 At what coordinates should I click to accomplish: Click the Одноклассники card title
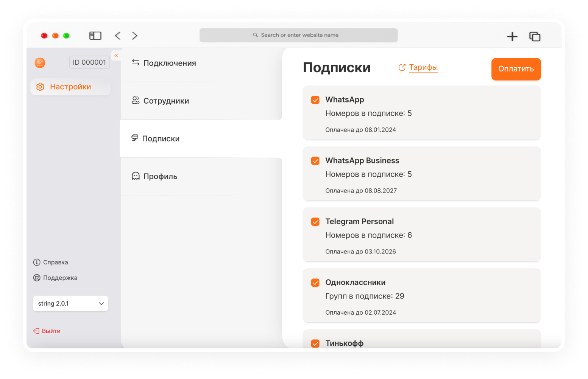click(x=355, y=282)
